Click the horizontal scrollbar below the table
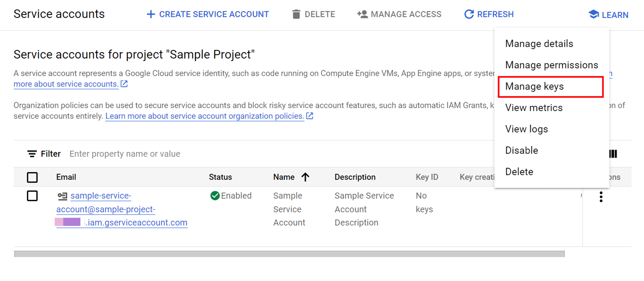644x281 pixels. coord(289,254)
